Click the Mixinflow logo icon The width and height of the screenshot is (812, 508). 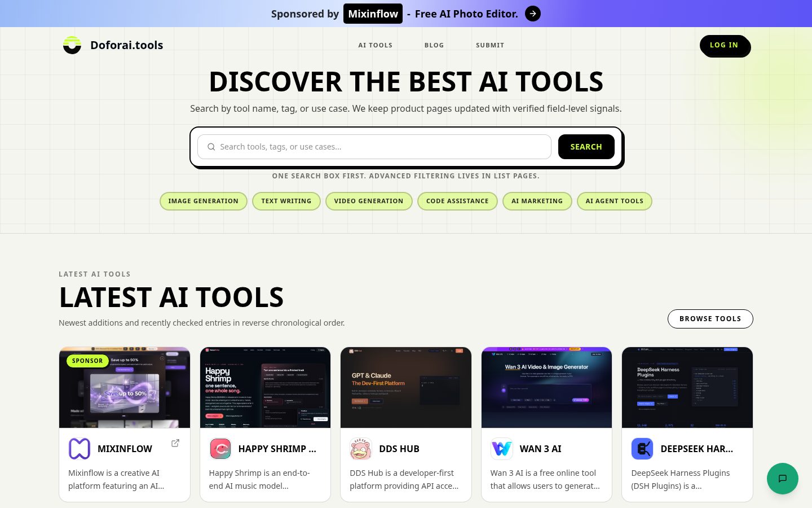point(80,449)
